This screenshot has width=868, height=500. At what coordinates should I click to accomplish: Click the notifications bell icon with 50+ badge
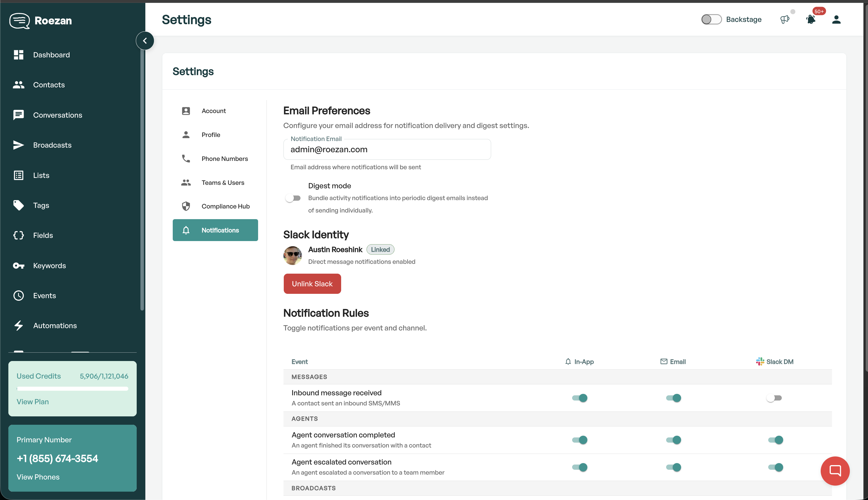(x=811, y=20)
